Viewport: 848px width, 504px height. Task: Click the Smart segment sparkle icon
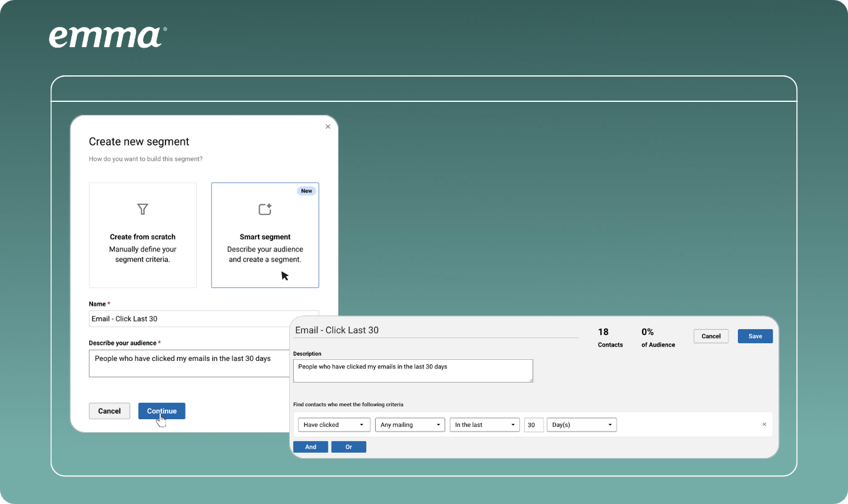265,209
